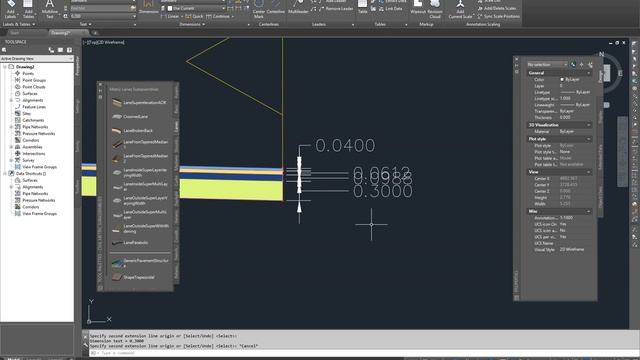Open the Use Current layer dropdown
This screenshot has width=640, height=360.
point(223,8)
